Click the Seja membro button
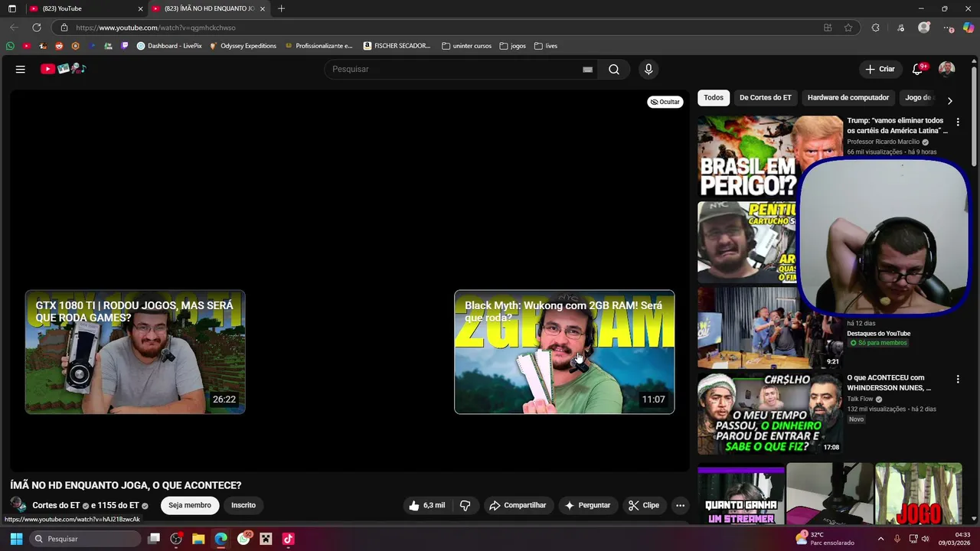Screen dimensions: 980x551 coord(190,505)
